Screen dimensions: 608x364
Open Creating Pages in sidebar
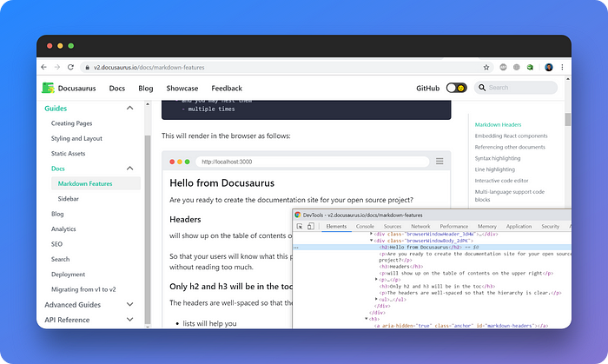[x=72, y=123]
